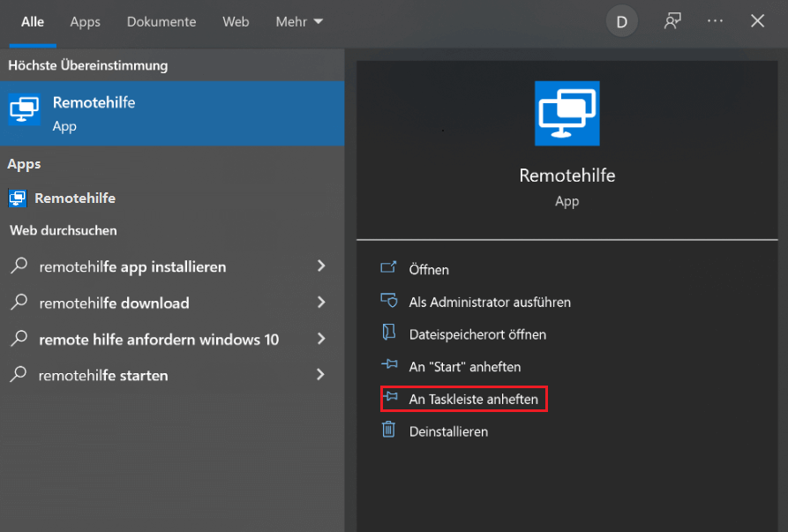Click the Höchste Übereinstimmung heading
This screenshot has width=788, height=532.
click(x=88, y=65)
